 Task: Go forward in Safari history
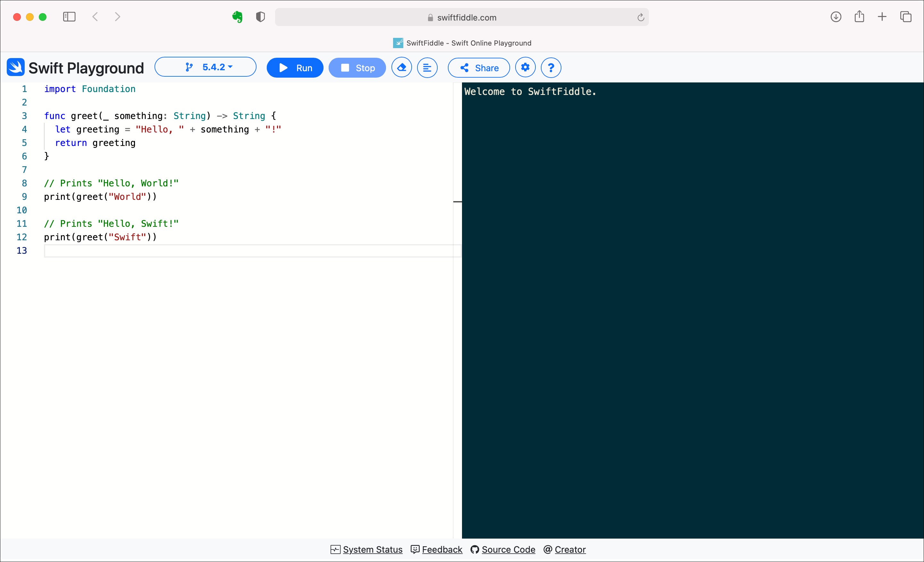click(x=117, y=17)
